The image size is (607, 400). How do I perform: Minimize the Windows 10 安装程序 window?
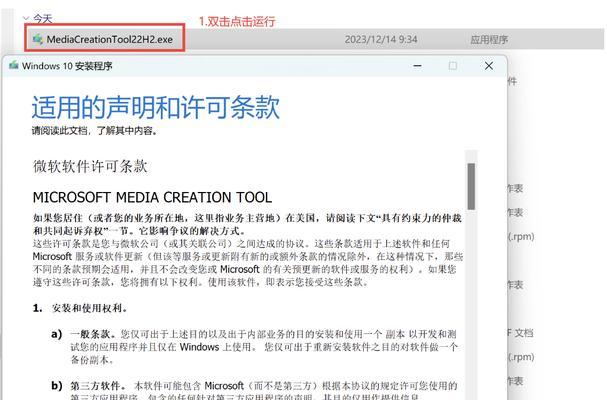coord(417,66)
